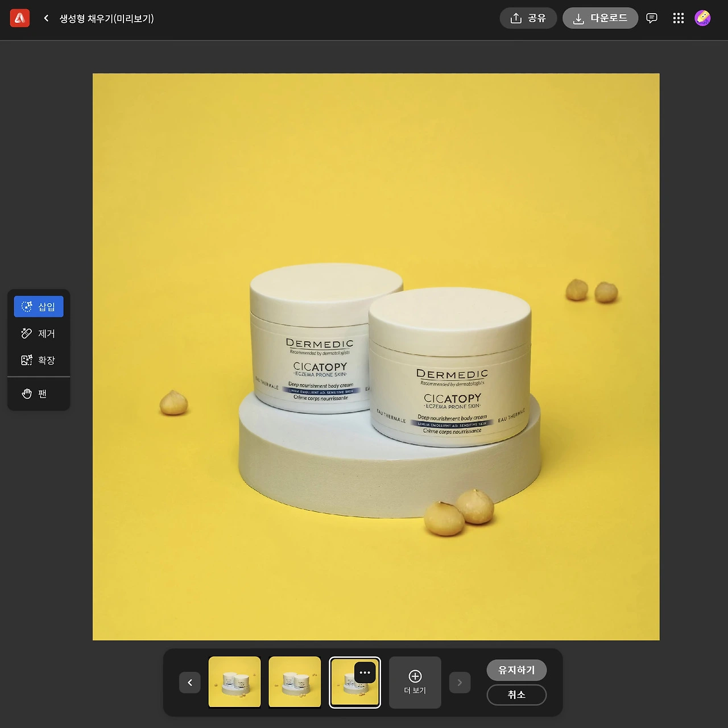Image resolution: width=728 pixels, height=728 pixels.
Task: Select the second generated variation thumbnail
Action: [x=295, y=682]
